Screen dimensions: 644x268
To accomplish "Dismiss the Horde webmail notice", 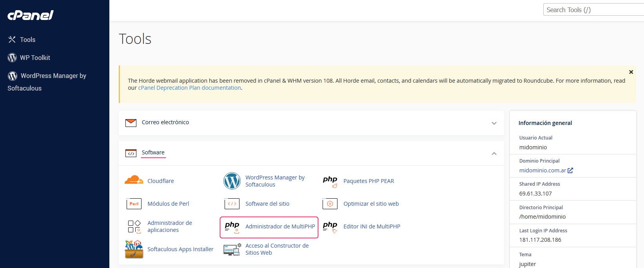I will [631, 72].
